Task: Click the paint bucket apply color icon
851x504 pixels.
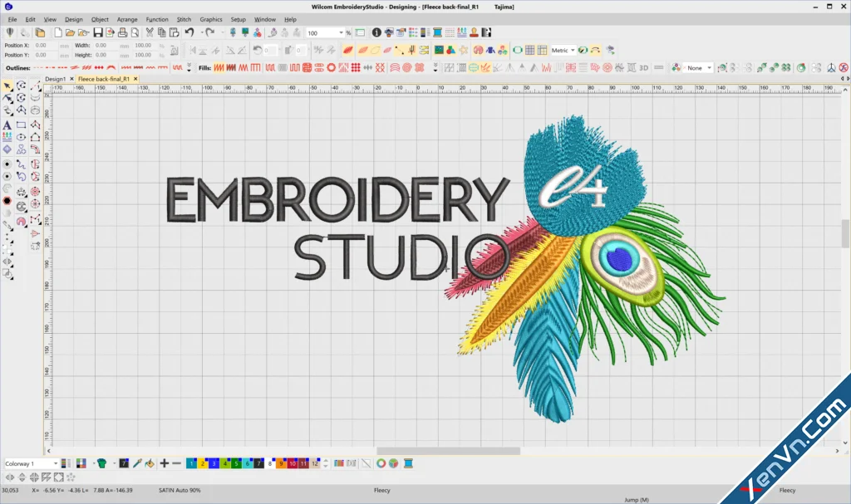Action: [x=150, y=463]
